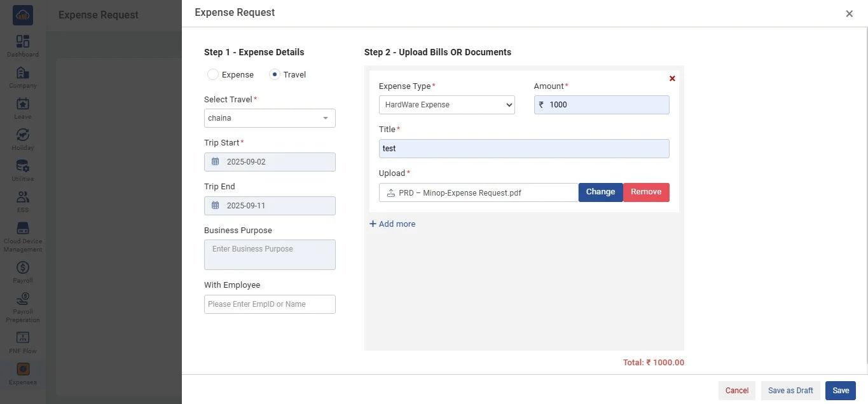Click the Company icon in sidebar

(x=23, y=73)
